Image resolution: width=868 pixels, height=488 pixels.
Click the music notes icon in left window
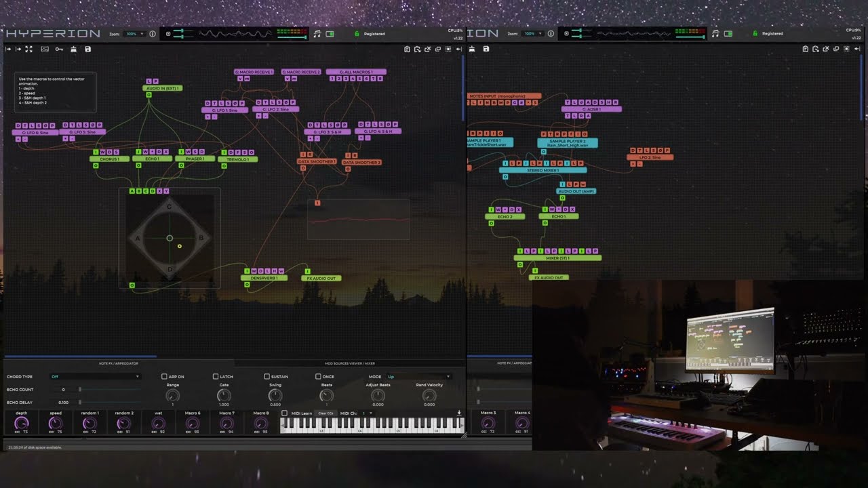coord(317,34)
